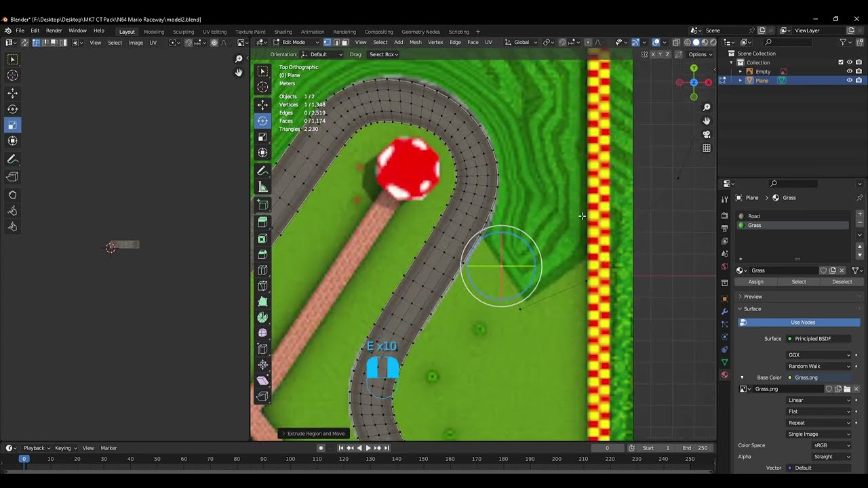Enable vertex select mode
Image resolution: width=868 pixels, height=488 pixels.
[327, 42]
